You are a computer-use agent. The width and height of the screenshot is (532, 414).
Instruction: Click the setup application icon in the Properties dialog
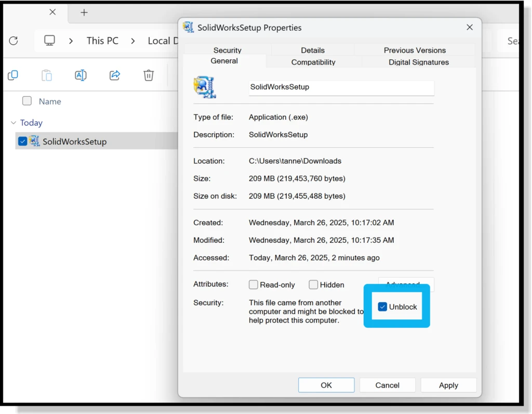tap(205, 87)
